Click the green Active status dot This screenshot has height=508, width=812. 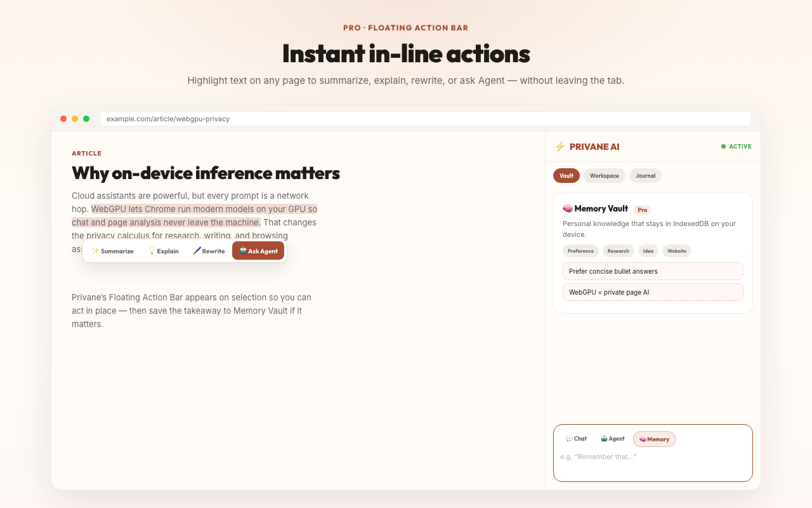(723, 147)
